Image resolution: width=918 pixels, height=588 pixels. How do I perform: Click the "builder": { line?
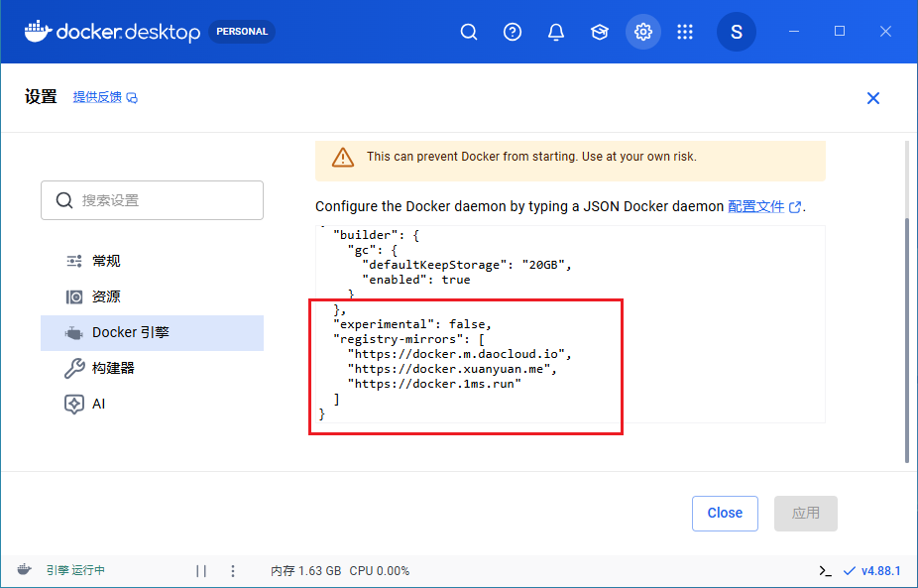coord(376,235)
